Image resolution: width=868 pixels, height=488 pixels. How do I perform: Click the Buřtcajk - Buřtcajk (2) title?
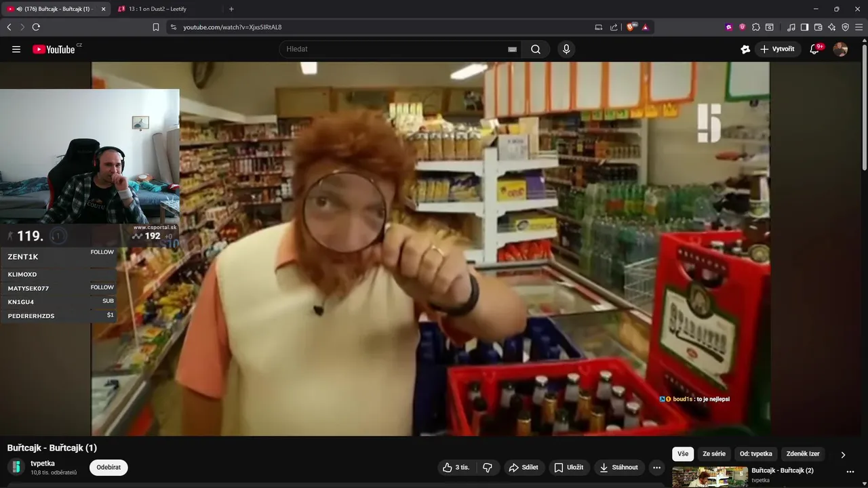point(783,470)
